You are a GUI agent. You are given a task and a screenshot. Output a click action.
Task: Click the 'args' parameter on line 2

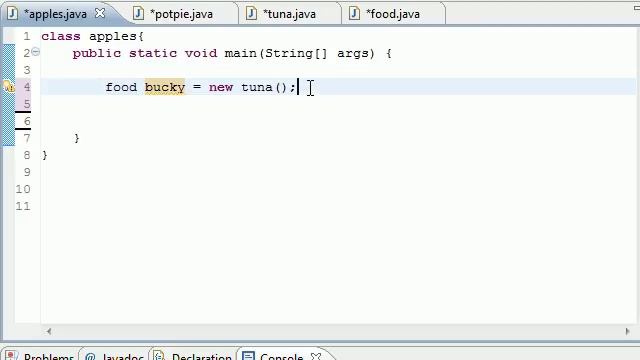[353, 53]
